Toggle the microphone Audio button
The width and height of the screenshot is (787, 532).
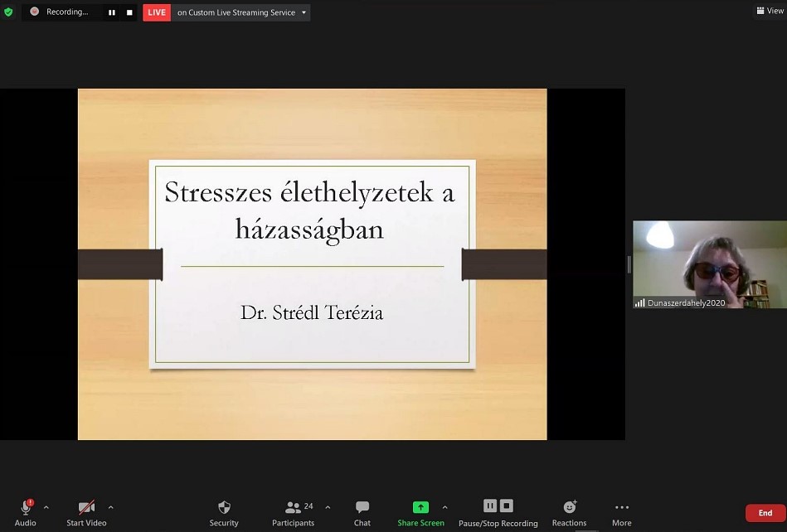(x=26, y=507)
